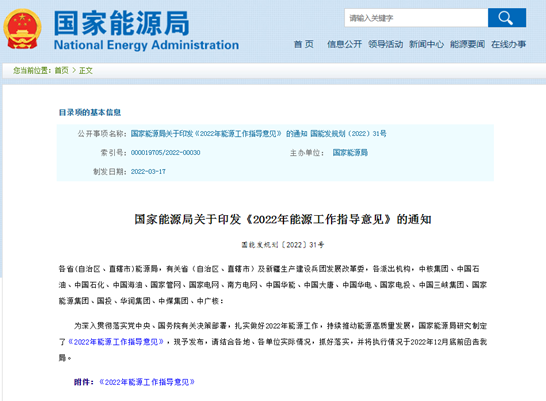Screen dimensions: 546x401
Task: Click the 首页 breadcrumb link
Action: click(62, 71)
